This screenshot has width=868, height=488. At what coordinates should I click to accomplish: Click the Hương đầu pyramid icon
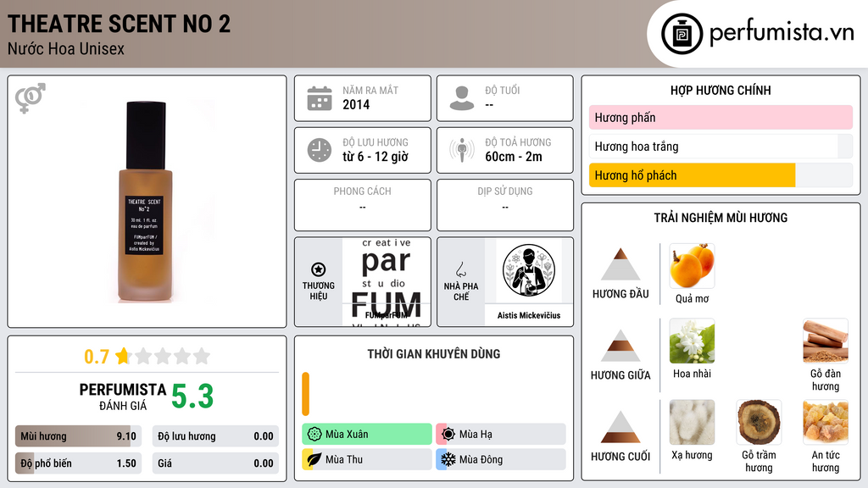620,264
